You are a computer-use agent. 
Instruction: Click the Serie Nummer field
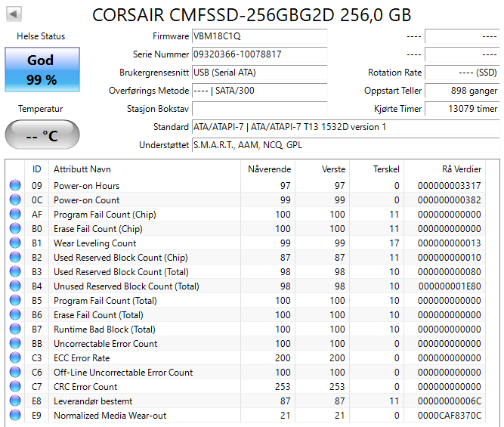tap(260, 54)
